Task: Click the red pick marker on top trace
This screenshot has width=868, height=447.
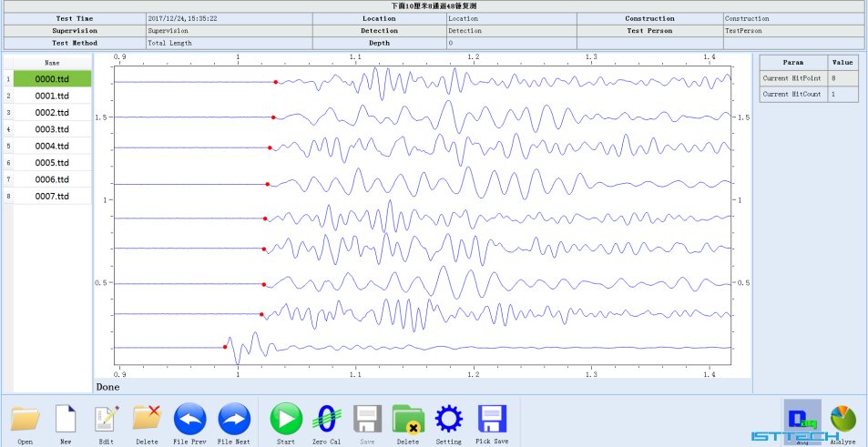Action: (x=276, y=82)
